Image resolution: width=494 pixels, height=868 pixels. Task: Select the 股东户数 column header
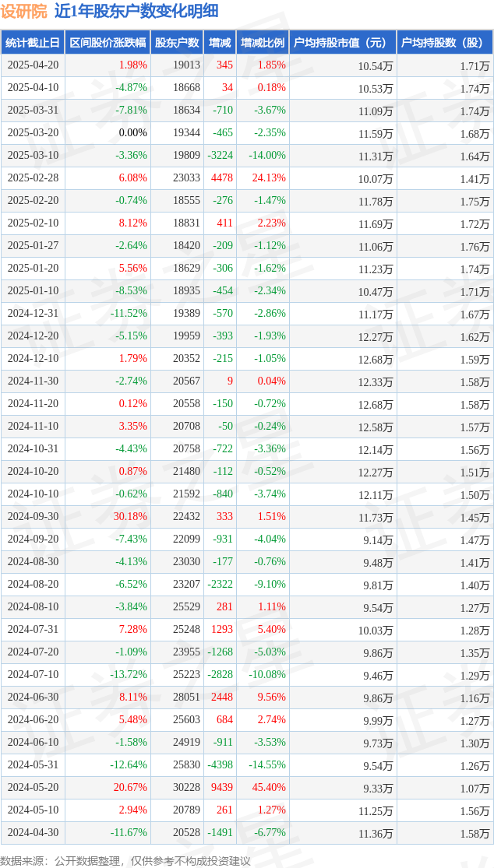(177, 43)
